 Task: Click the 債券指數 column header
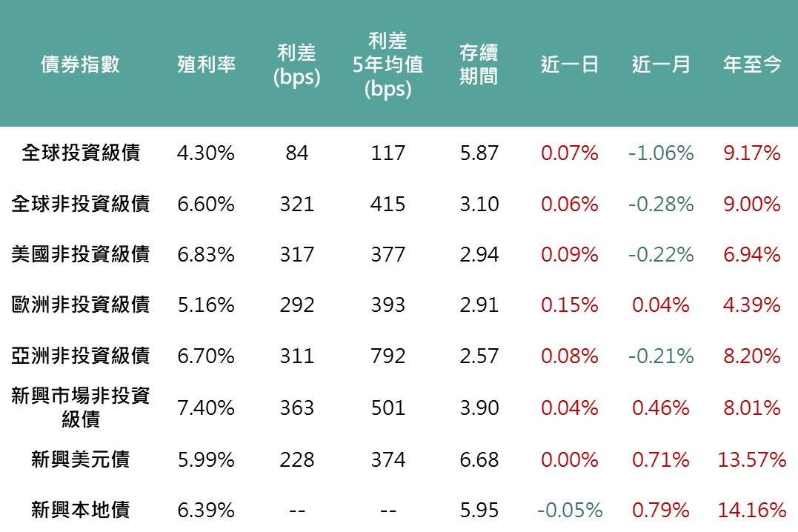(x=80, y=64)
